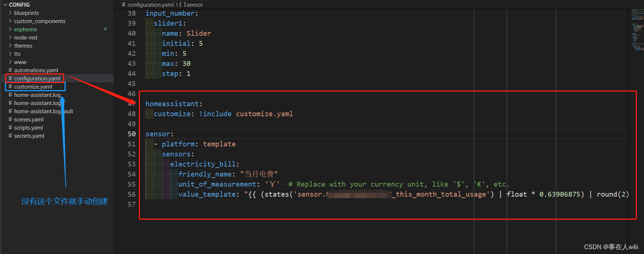Click the file icon beside customize.yaml

pyautogui.click(x=10, y=86)
